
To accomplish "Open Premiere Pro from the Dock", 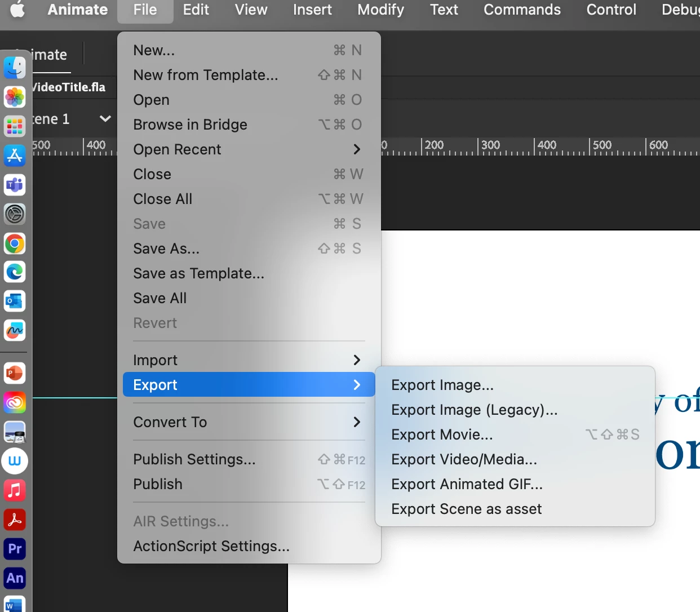I will point(15,549).
